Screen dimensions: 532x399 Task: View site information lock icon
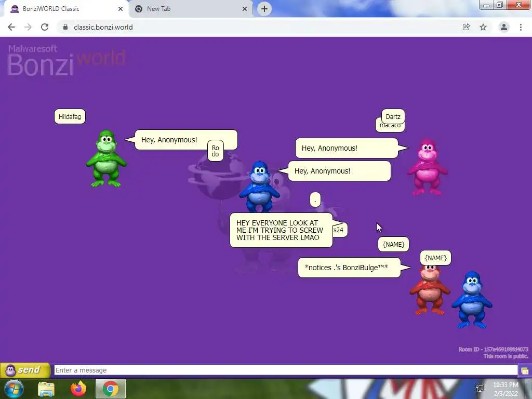[x=65, y=27]
